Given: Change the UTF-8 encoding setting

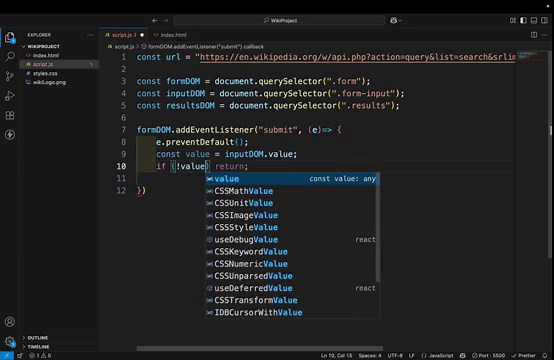Looking at the screenshot, I should pos(395,355).
